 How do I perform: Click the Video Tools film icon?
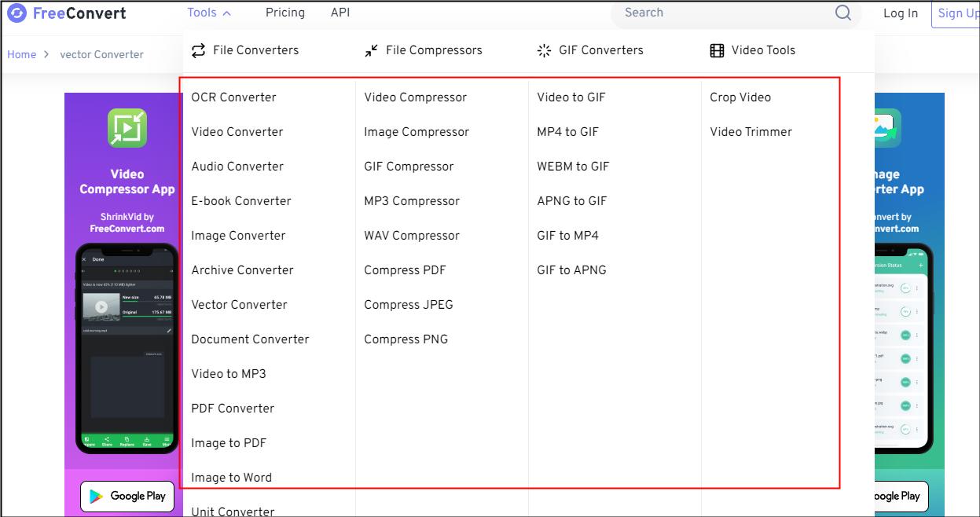(717, 50)
